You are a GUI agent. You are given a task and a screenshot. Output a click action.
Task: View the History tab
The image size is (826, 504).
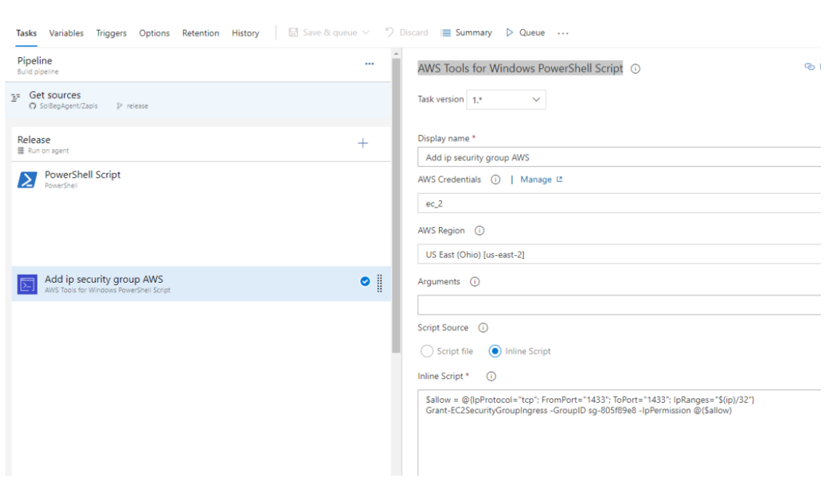tap(245, 33)
